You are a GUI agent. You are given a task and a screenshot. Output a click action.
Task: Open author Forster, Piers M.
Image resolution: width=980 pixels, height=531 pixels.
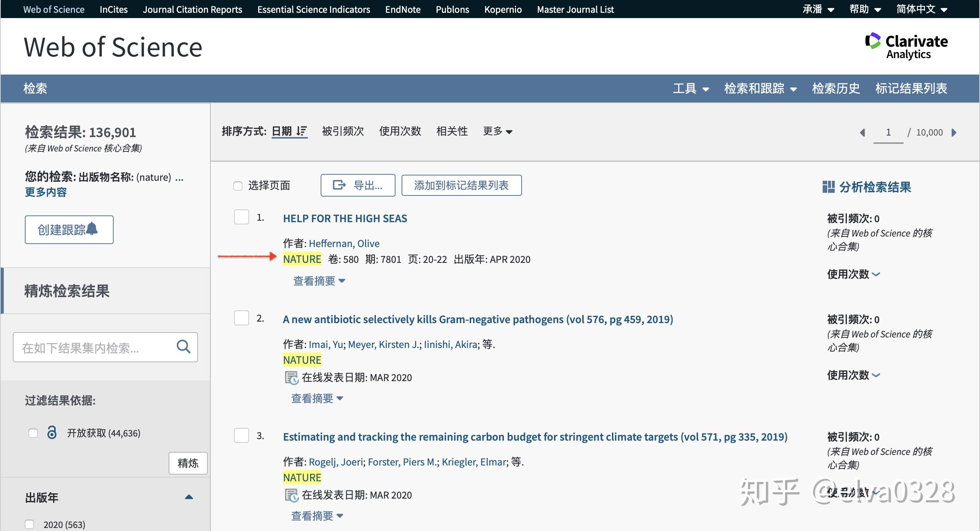(402, 462)
